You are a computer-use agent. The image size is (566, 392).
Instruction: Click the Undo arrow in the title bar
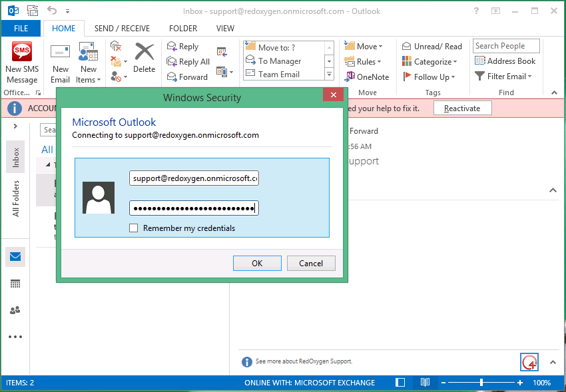[x=52, y=11]
